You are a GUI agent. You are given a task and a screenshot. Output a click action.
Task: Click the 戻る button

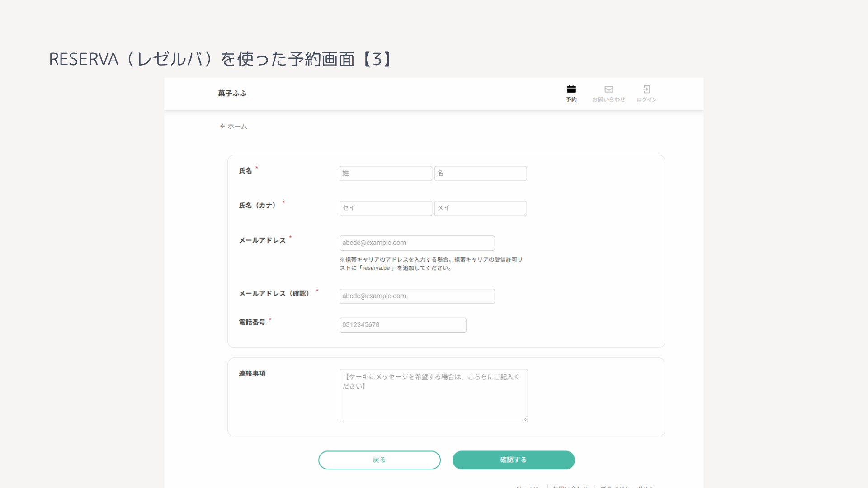coord(379,460)
